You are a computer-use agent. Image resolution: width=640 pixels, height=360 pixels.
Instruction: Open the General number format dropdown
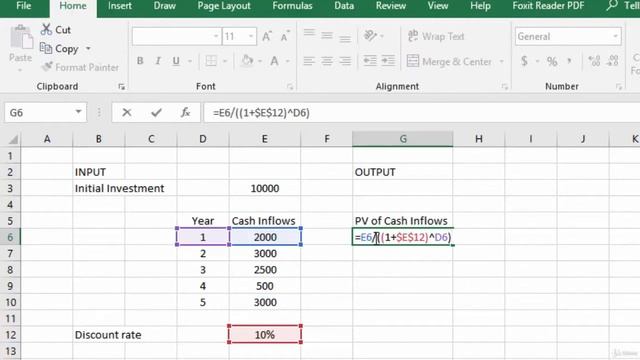click(x=615, y=36)
